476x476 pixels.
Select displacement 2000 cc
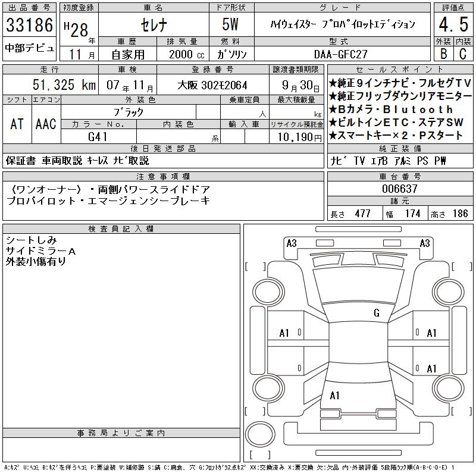pos(186,54)
